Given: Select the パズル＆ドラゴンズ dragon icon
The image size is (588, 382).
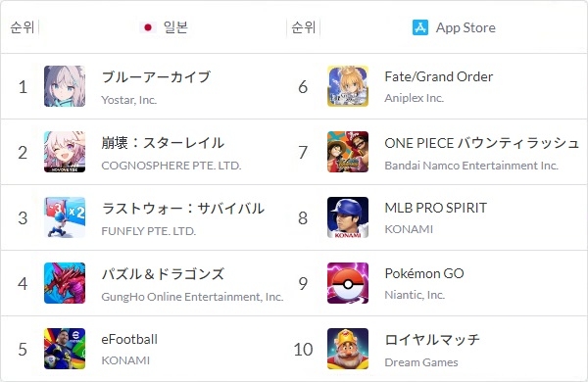Looking at the screenshot, I should point(65,283).
